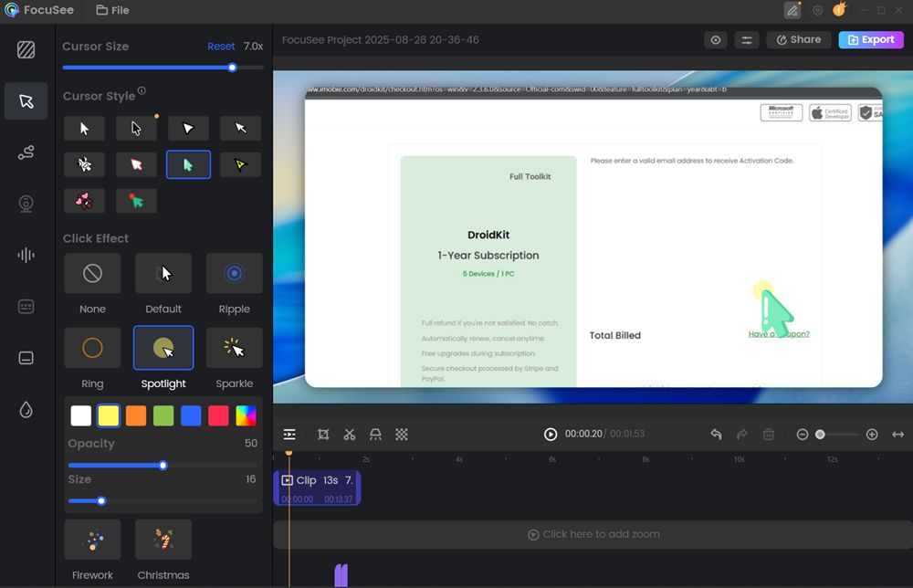Open the audio waveform sidebar icon
This screenshot has height=588, width=913.
click(26, 255)
